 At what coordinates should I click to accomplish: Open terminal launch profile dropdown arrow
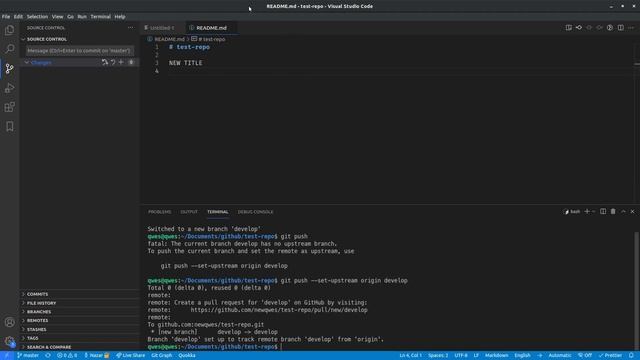(x=593, y=211)
